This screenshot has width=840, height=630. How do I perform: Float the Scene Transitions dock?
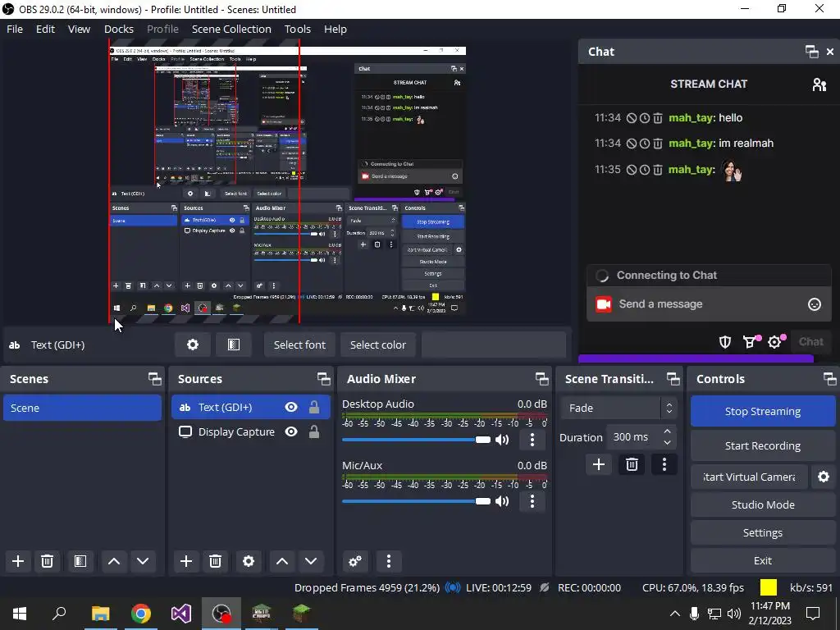(673, 379)
